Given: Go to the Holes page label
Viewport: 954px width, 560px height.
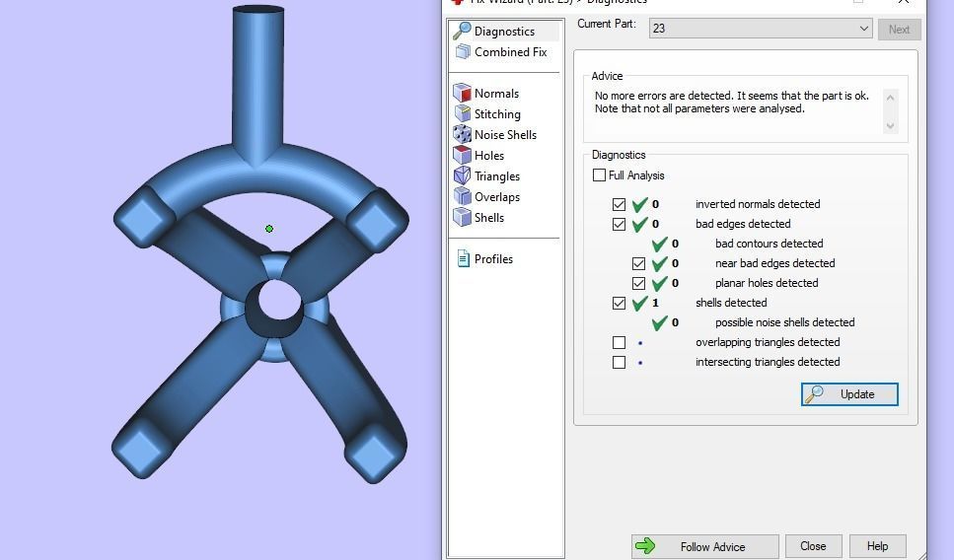Looking at the screenshot, I should (489, 156).
